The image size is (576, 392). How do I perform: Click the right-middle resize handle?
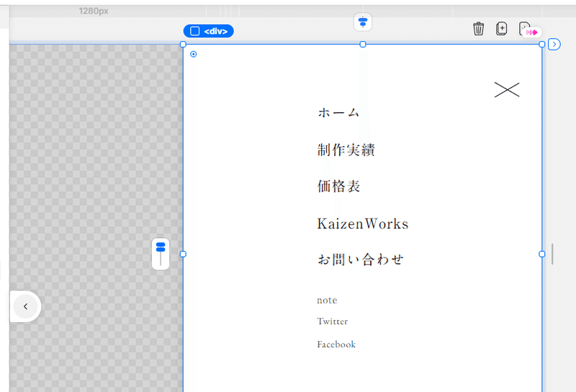pyautogui.click(x=542, y=254)
